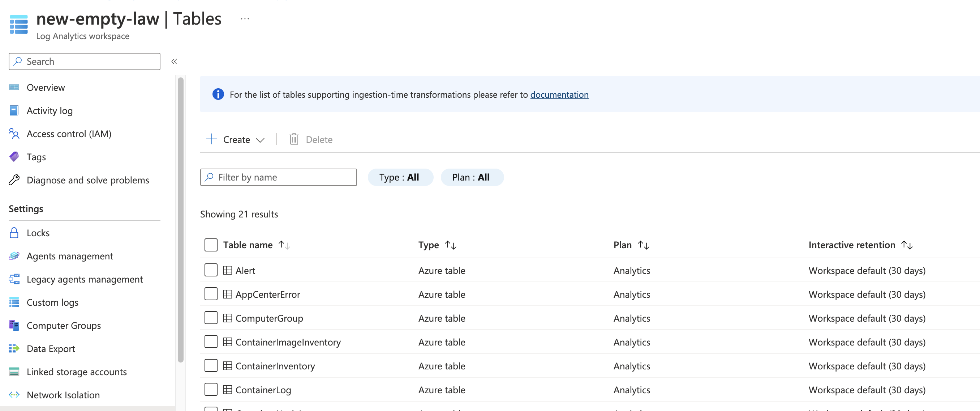Check the ContainerImageInventory row checkbox
The width and height of the screenshot is (980, 411).
(x=211, y=342)
